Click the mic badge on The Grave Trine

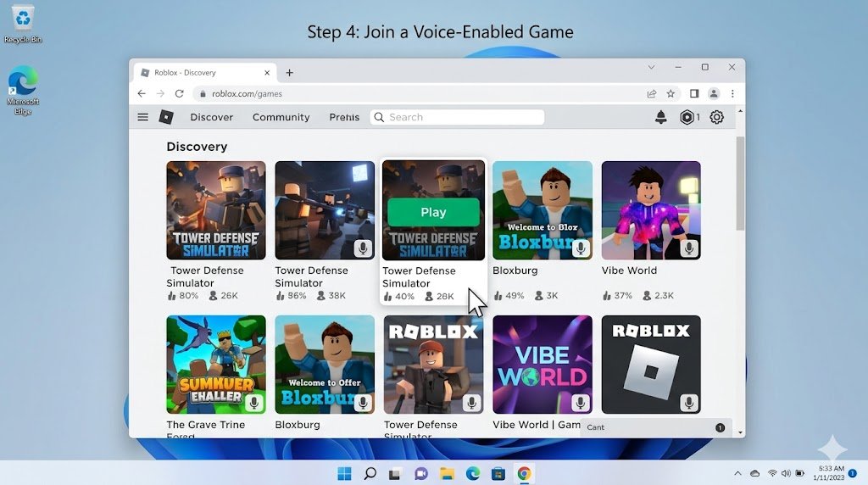254,403
